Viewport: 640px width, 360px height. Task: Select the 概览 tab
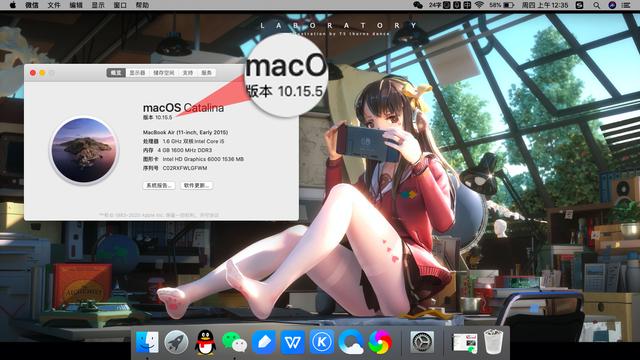(116, 73)
